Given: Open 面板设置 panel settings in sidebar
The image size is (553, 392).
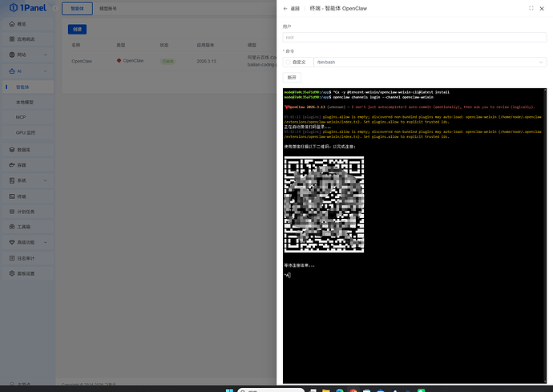Looking at the screenshot, I should pyautogui.click(x=26, y=273).
